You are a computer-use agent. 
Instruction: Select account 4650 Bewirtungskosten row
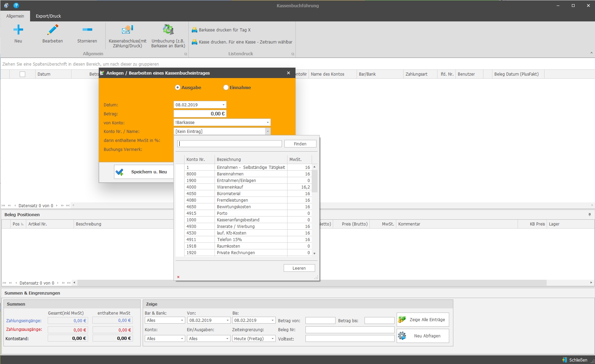248,207
